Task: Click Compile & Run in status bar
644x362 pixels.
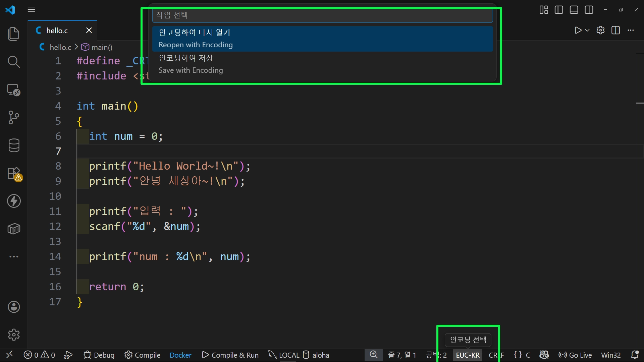Action: [230, 355]
